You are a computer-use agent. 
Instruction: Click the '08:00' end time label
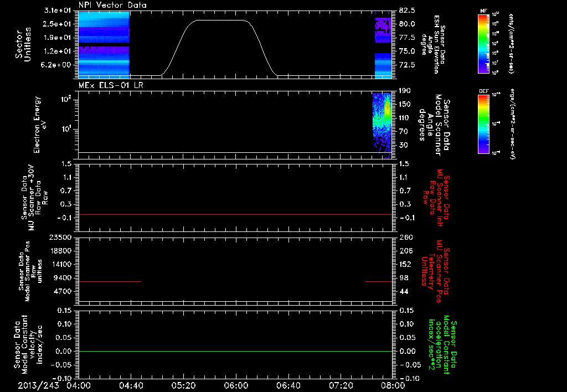pyautogui.click(x=393, y=385)
